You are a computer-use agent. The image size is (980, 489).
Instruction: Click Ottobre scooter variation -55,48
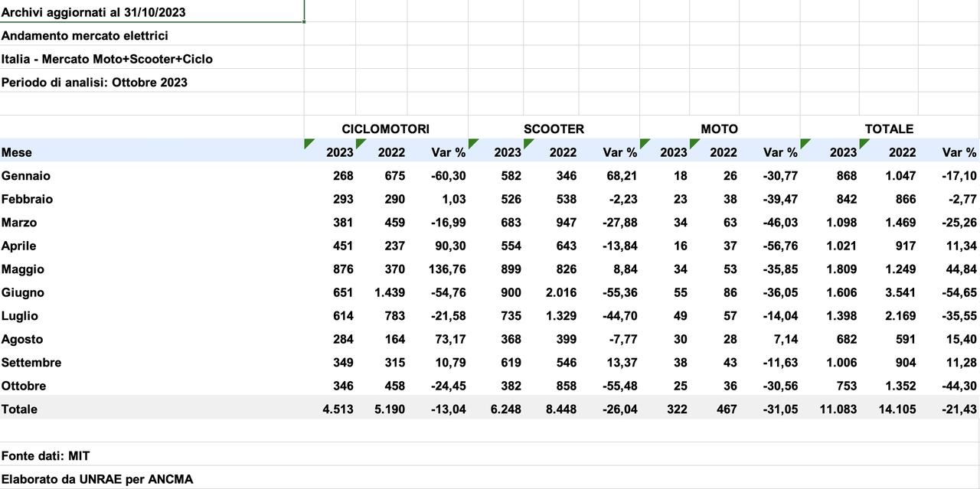[x=619, y=386]
